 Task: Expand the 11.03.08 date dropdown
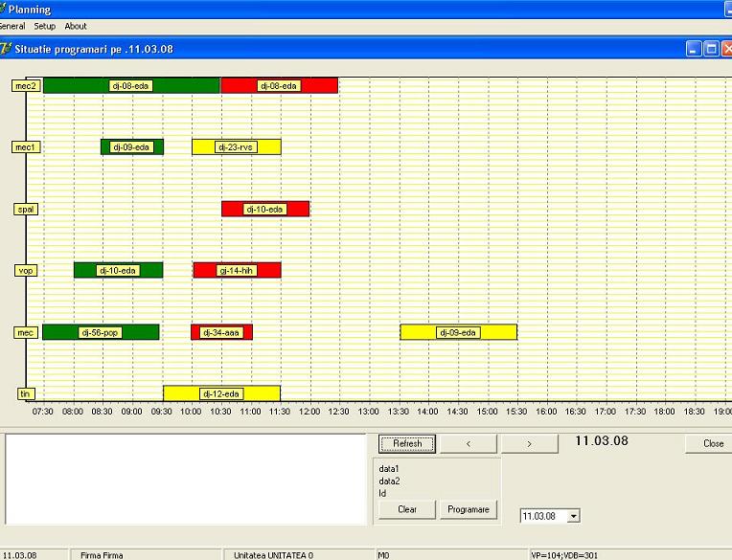coord(573,516)
